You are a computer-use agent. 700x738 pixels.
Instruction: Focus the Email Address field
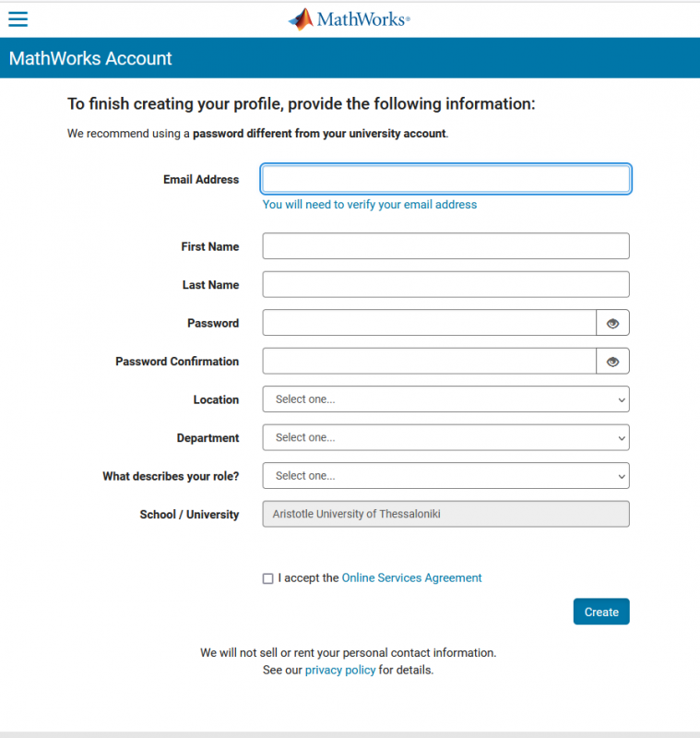click(445, 179)
